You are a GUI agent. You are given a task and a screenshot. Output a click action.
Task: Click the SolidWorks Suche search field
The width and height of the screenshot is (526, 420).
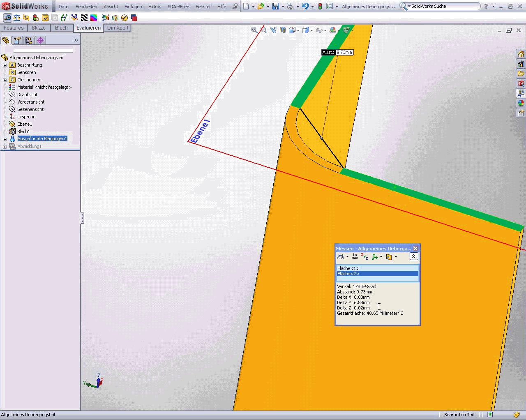444,6
